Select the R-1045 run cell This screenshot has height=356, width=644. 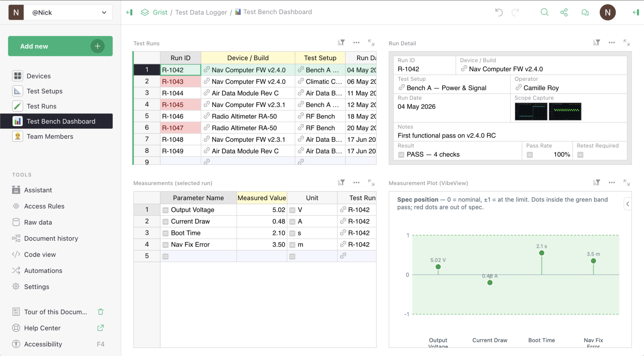coord(180,105)
